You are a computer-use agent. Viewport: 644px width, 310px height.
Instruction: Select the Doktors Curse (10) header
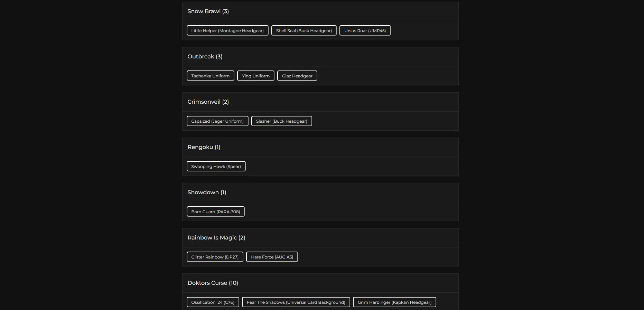(213, 283)
